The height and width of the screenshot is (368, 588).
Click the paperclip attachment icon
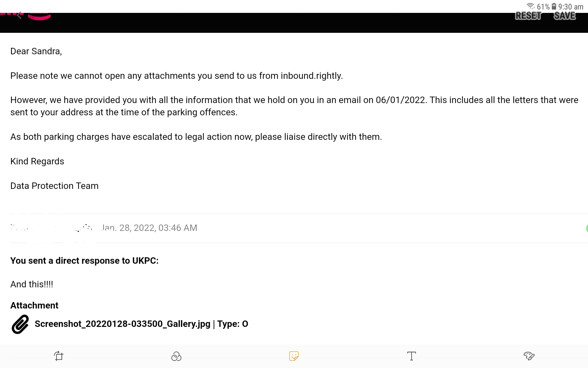click(x=20, y=324)
